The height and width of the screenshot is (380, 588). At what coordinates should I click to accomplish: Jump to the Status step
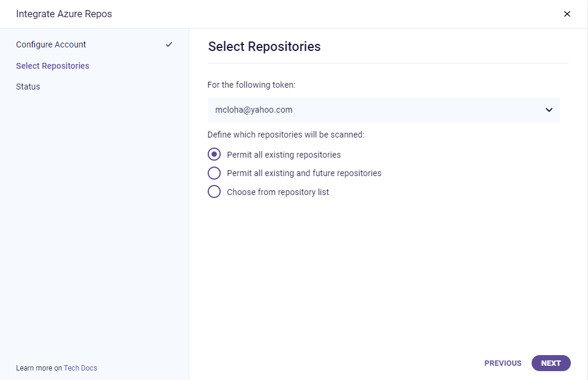tap(28, 87)
